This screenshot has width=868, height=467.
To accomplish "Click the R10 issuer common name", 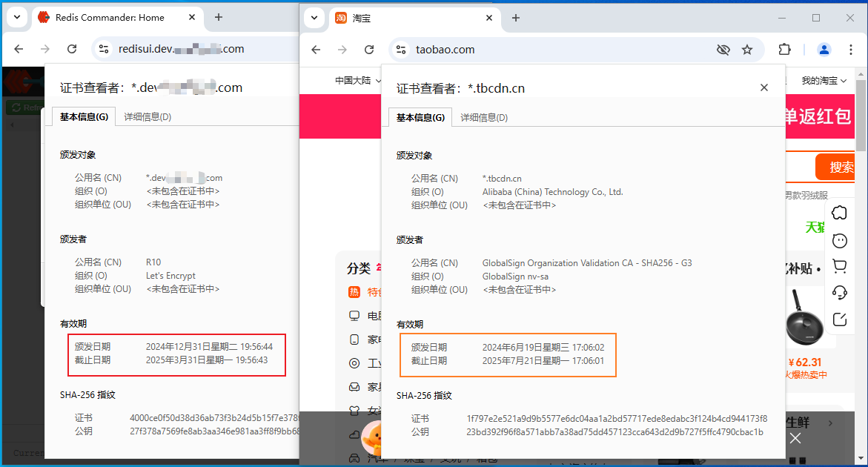I will pyautogui.click(x=153, y=262).
